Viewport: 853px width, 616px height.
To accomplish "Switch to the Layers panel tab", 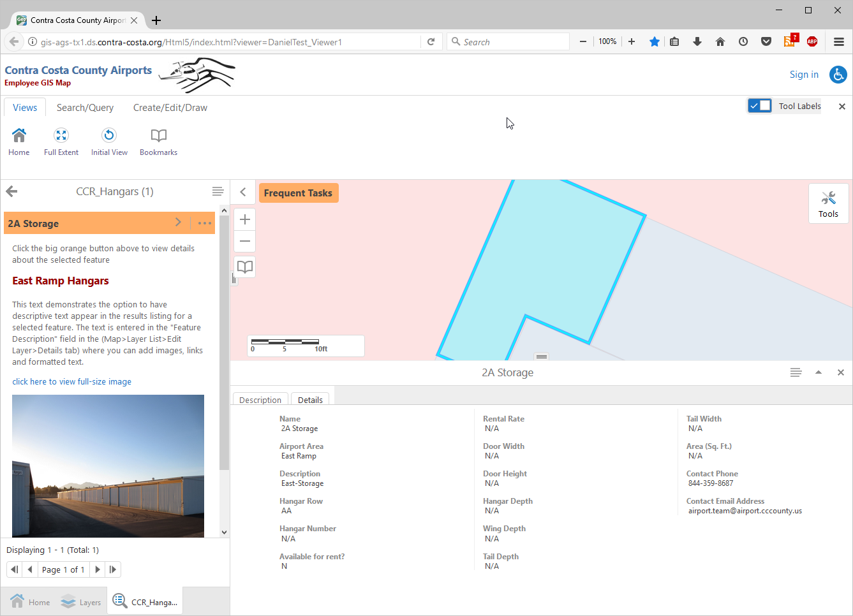I will tap(81, 602).
